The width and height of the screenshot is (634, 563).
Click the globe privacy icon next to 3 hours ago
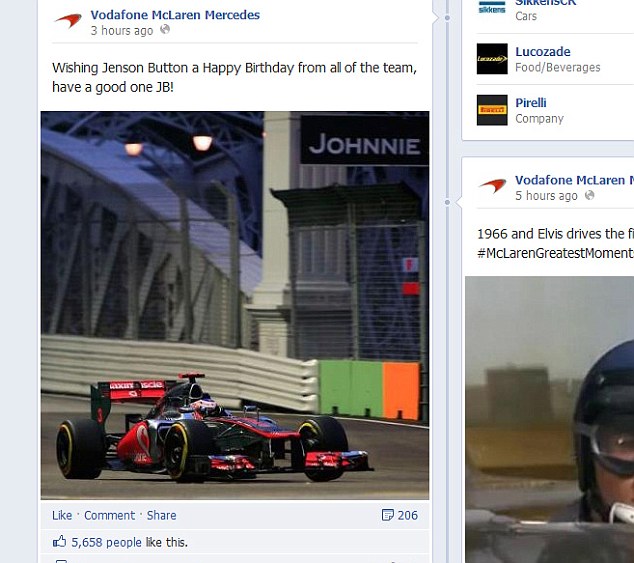165,30
